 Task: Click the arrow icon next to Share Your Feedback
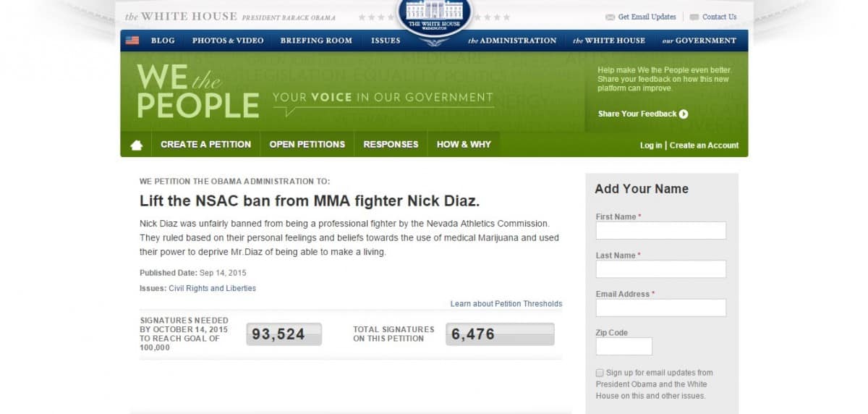684,114
